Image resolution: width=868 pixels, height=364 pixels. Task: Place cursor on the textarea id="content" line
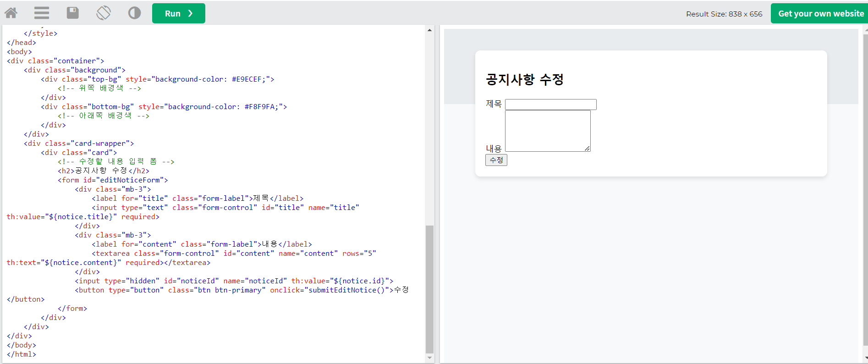tap(234, 254)
